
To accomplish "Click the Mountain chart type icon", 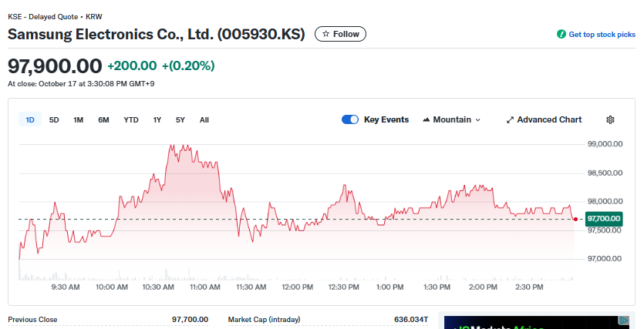I will pos(426,119).
